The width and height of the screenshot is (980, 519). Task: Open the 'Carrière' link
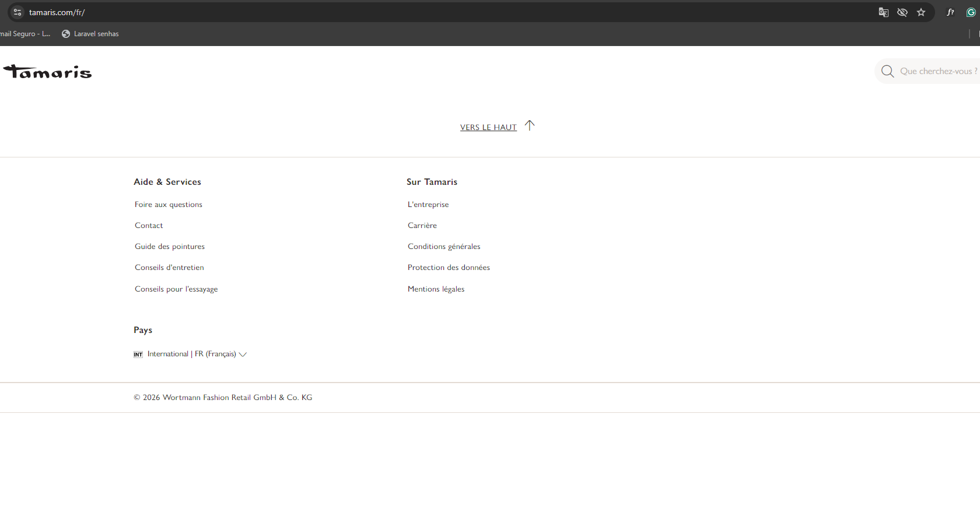[422, 226]
